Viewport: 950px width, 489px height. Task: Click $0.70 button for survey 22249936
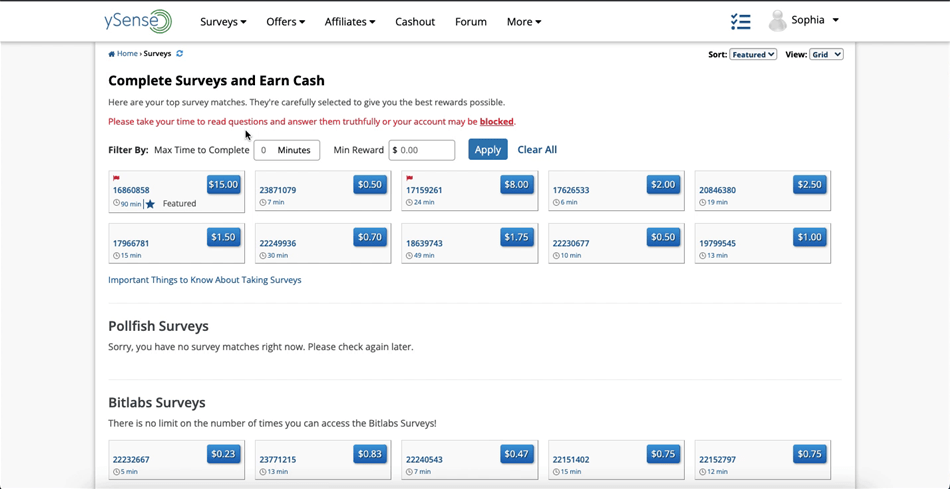(x=370, y=237)
